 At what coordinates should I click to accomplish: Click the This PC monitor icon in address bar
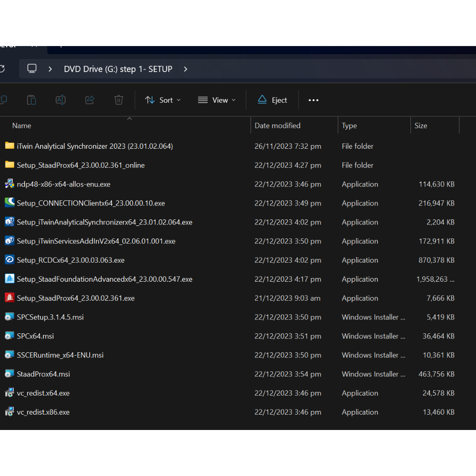click(32, 69)
